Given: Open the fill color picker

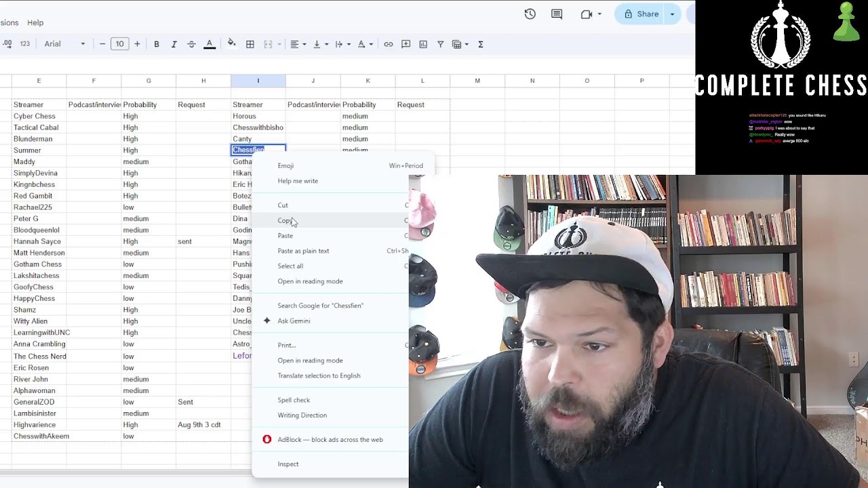Looking at the screenshot, I should [x=231, y=44].
